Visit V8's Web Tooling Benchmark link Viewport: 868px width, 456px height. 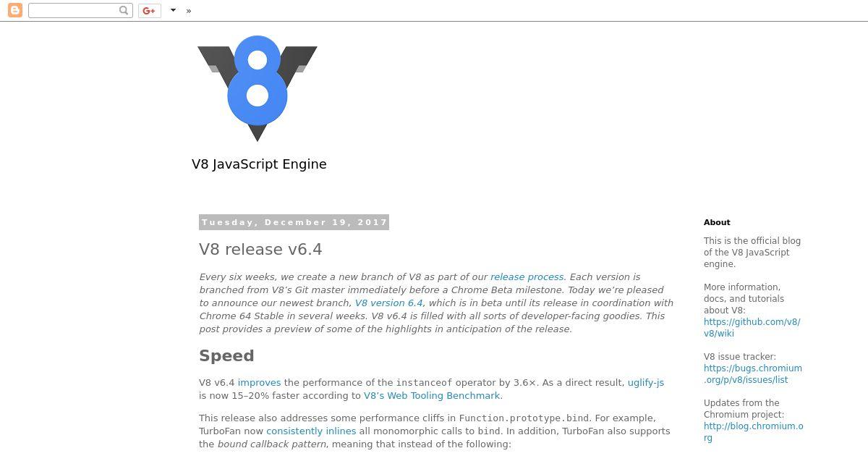click(x=432, y=396)
